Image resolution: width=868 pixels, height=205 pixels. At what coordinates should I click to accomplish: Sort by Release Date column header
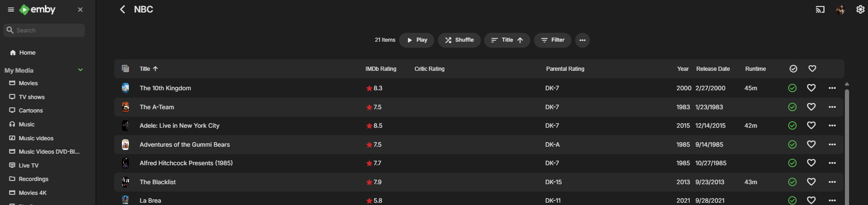[713, 69]
